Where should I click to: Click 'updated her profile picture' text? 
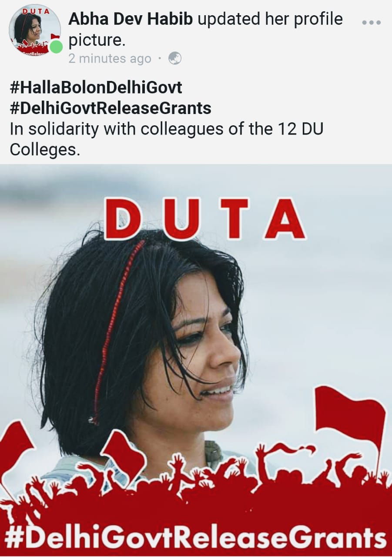(205, 30)
